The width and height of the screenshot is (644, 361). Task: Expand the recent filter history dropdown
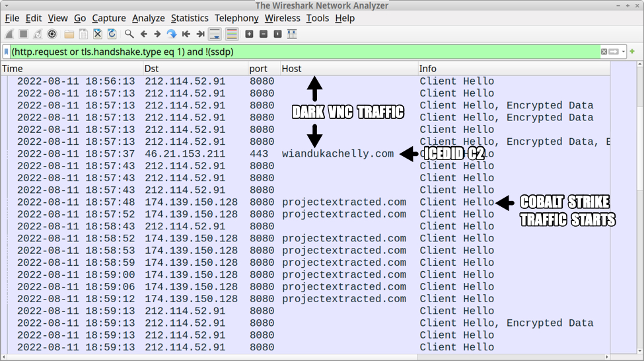coord(623,52)
